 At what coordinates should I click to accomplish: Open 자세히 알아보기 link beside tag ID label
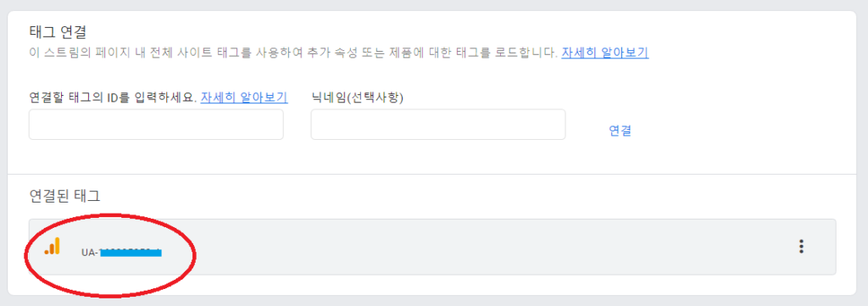(244, 98)
